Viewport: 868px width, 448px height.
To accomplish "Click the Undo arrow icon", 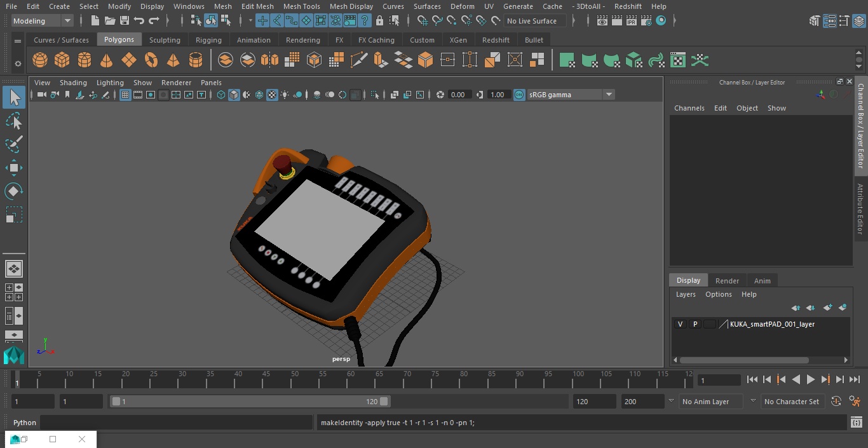I will point(139,21).
